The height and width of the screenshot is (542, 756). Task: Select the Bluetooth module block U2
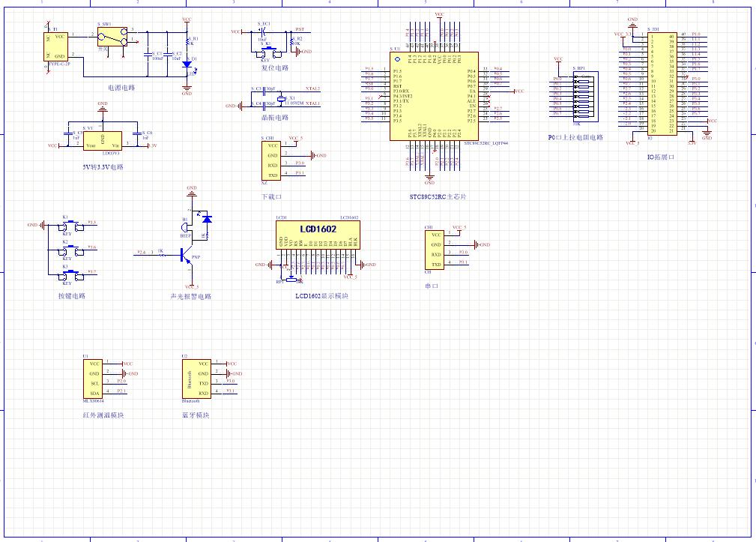point(197,378)
